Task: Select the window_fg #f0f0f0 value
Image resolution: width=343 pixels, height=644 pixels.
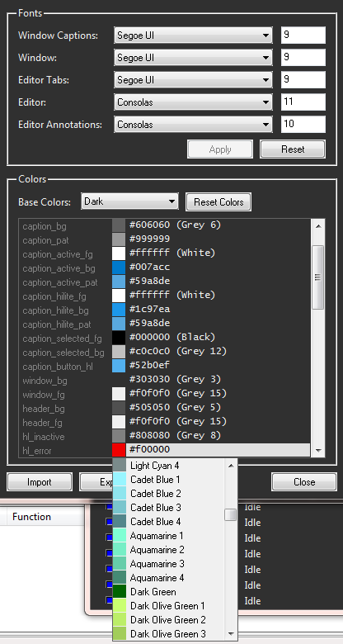Action: click(x=177, y=394)
